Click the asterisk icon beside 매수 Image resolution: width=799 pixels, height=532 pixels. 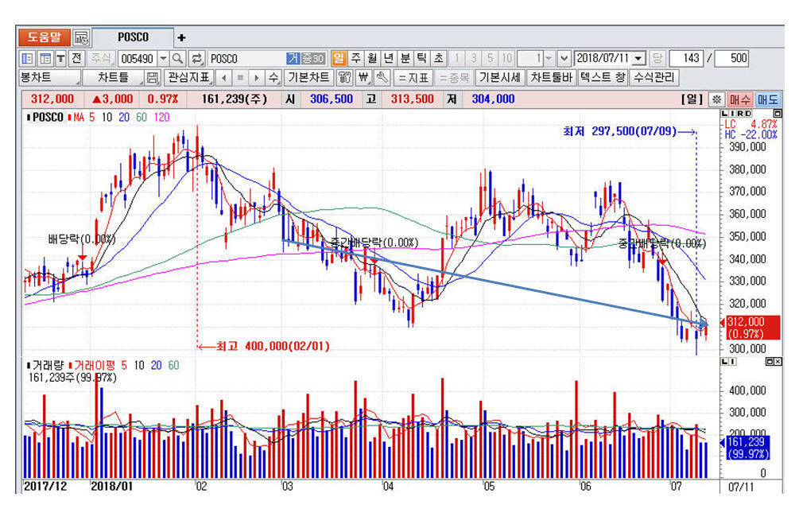[716, 99]
